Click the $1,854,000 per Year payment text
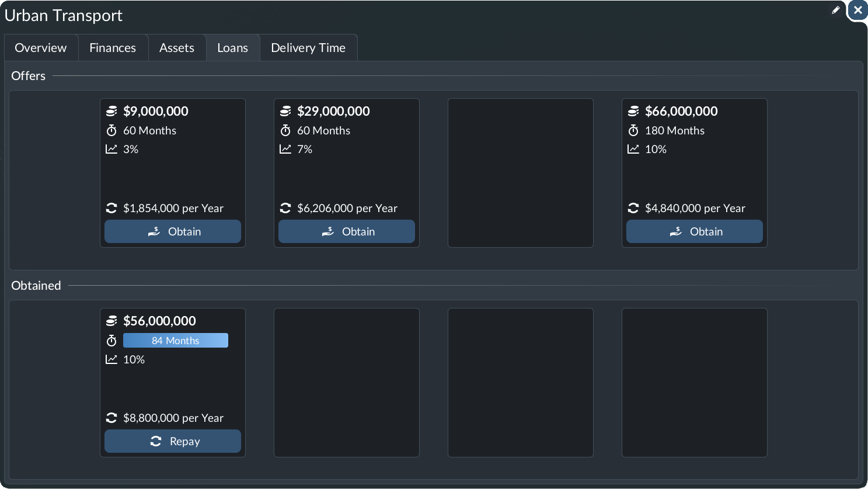This screenshot has height=489, width=868. tap(173, 208)
